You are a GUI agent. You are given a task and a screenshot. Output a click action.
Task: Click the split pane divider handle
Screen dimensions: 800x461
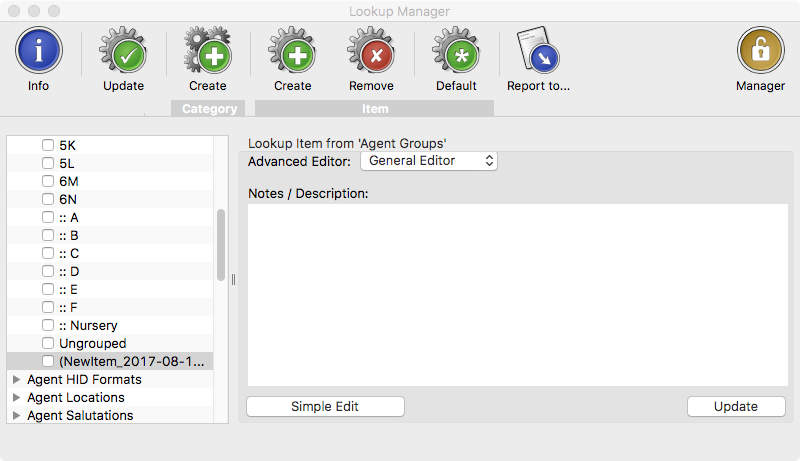point(233,279)
